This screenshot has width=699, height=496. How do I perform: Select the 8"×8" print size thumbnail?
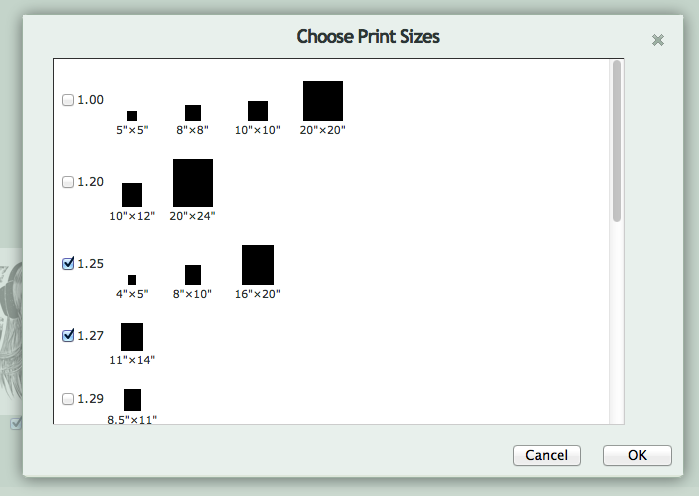193,113
